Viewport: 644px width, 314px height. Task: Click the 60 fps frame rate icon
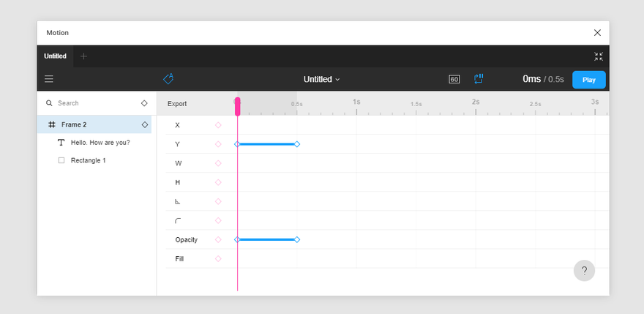point(454,79)
